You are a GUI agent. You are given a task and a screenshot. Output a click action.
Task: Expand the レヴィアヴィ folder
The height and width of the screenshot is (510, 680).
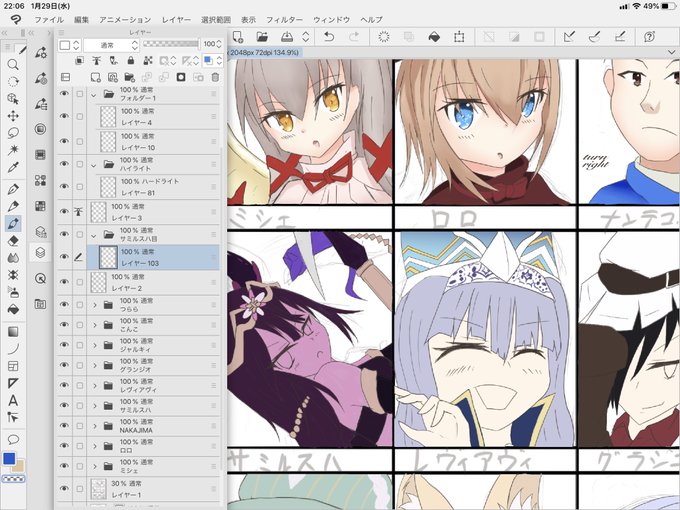tap(95, 386)
